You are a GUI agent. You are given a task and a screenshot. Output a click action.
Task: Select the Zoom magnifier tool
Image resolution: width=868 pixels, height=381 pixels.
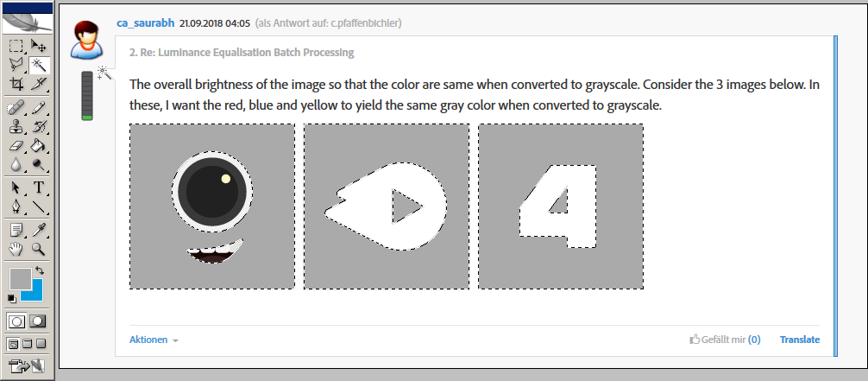[x=39, y=250]
